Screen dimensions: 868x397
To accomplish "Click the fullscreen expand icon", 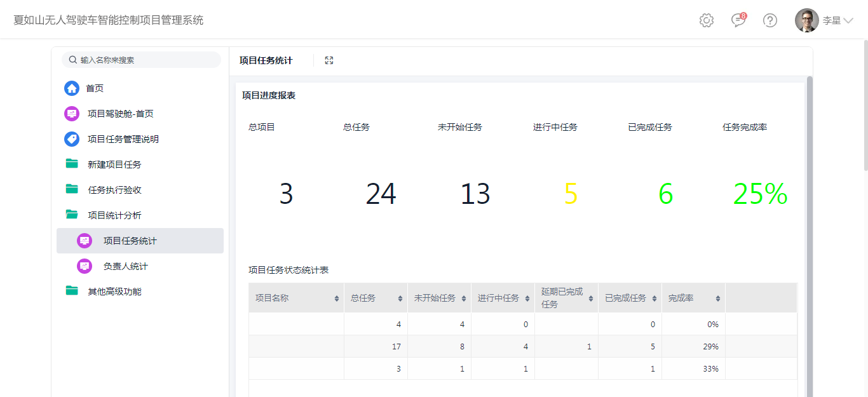I will pos(329,60).
